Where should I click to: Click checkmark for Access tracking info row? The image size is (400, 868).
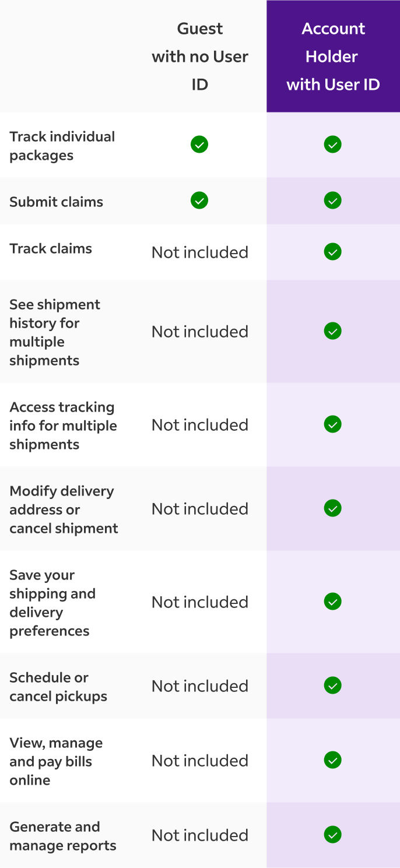[x=333, y=424]
